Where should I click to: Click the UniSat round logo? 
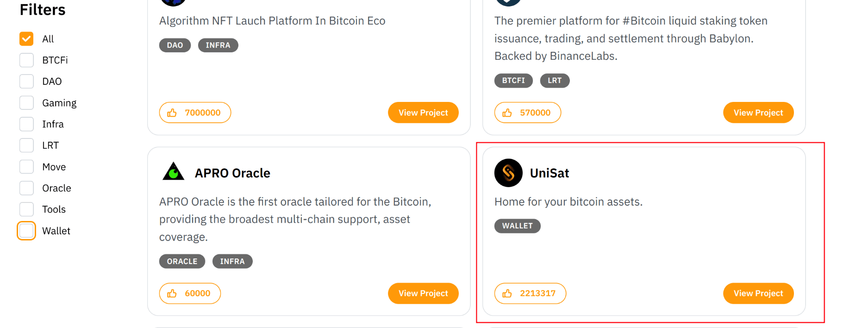click(508, 173)
